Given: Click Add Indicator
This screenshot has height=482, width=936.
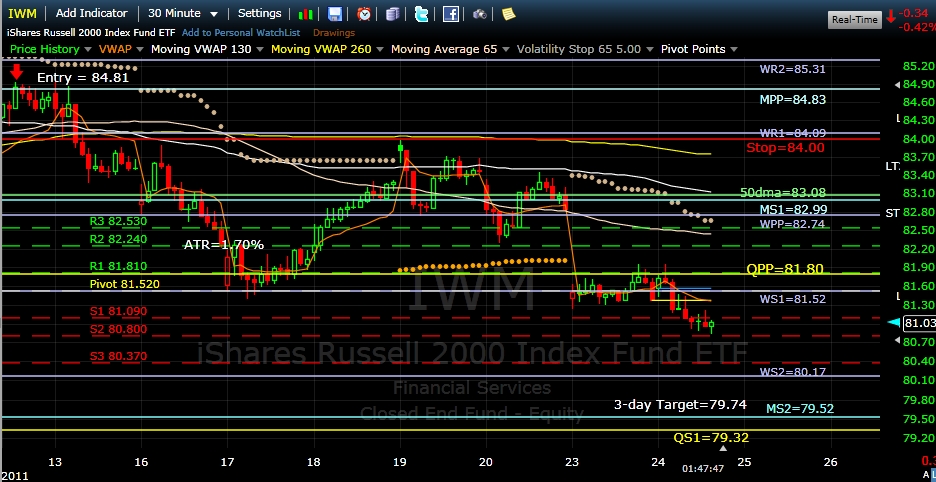Looking at the screenshot, I should point(91,13).
